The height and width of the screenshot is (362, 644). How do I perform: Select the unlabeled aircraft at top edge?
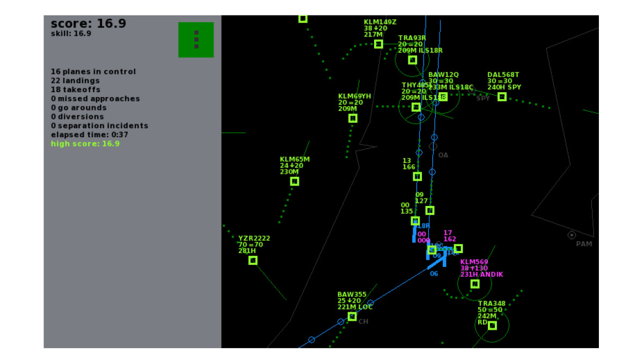pos(303,19)
